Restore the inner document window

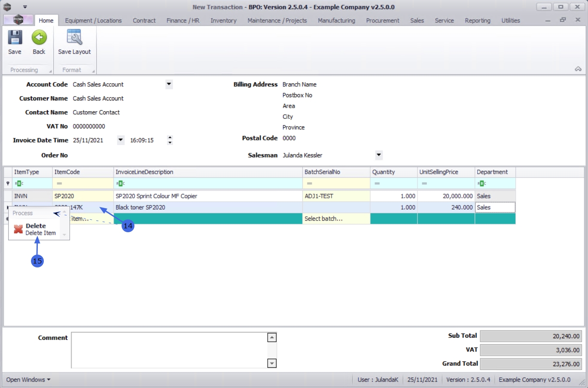563,20
